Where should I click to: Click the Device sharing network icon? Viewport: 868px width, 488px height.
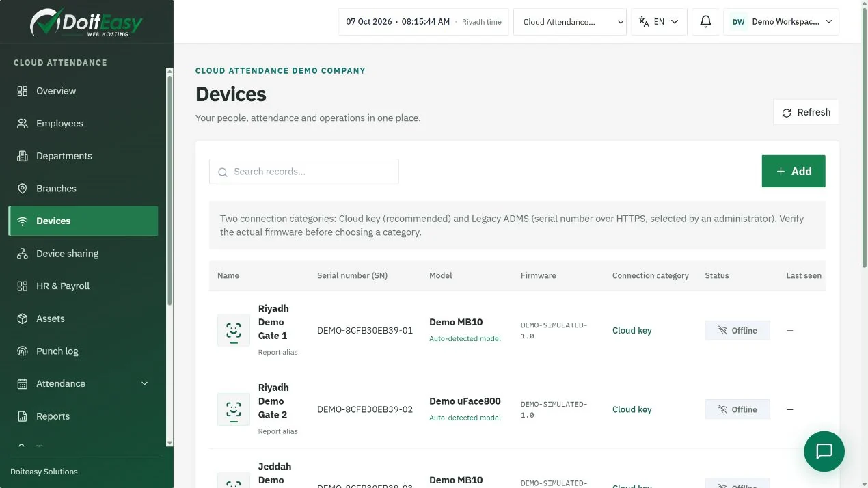[23, 254]
